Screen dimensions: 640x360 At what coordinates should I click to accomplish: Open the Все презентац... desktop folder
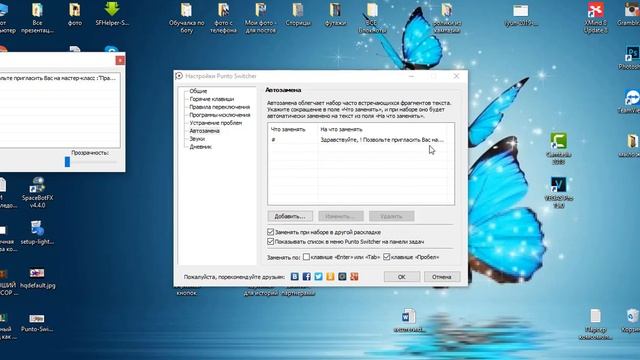[37, 18]
